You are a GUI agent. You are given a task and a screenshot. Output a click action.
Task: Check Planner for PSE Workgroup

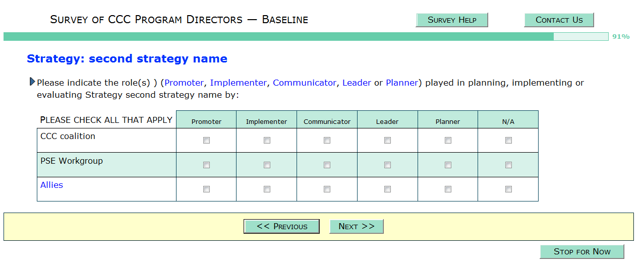448,165
